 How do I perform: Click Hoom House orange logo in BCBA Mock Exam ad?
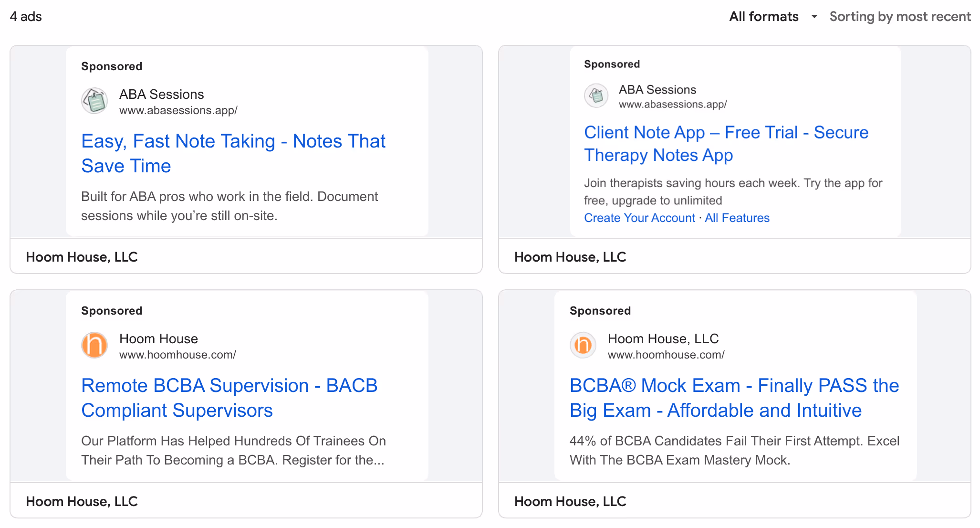583,345
